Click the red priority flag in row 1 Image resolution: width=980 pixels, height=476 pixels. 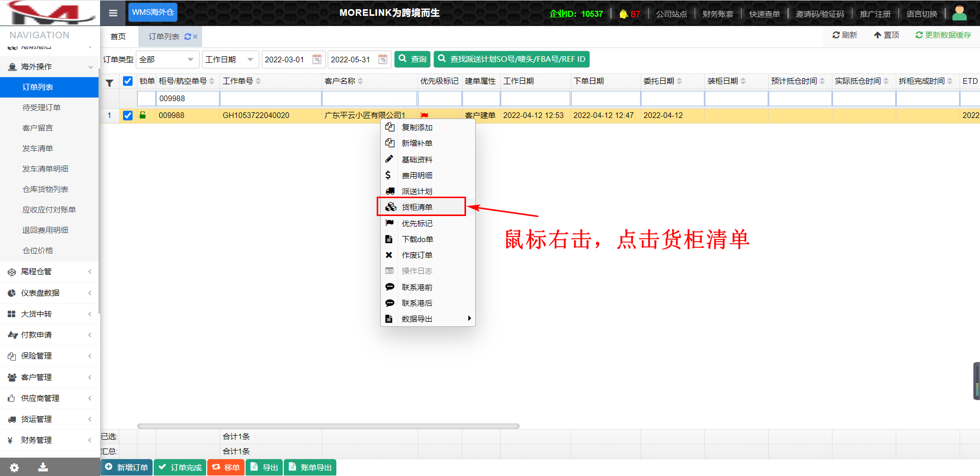[x=424, y=115]
